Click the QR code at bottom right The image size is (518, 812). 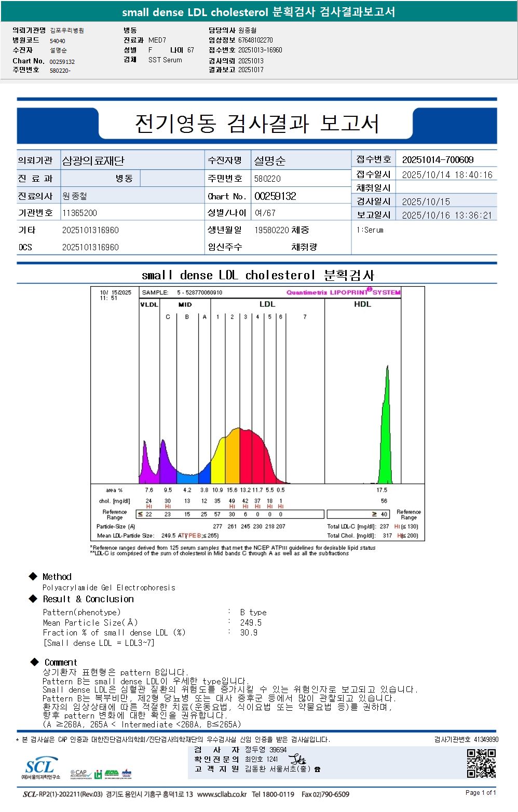click(481, 763)
